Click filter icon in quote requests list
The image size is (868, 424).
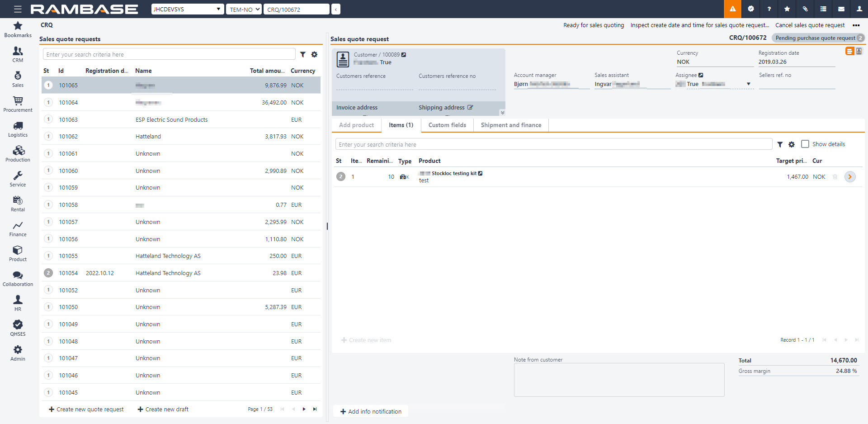pyautogui.click(x=303, y=54)
